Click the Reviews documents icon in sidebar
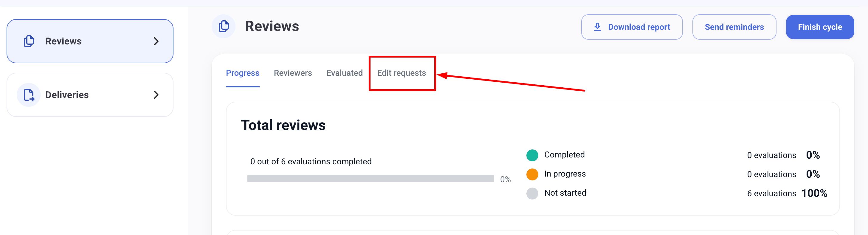 (x=29, y=41)
